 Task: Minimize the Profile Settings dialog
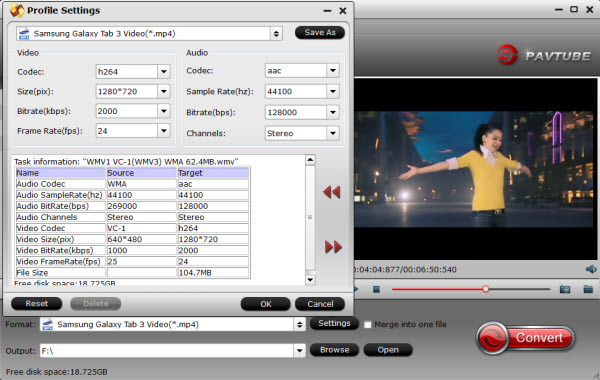327,11
